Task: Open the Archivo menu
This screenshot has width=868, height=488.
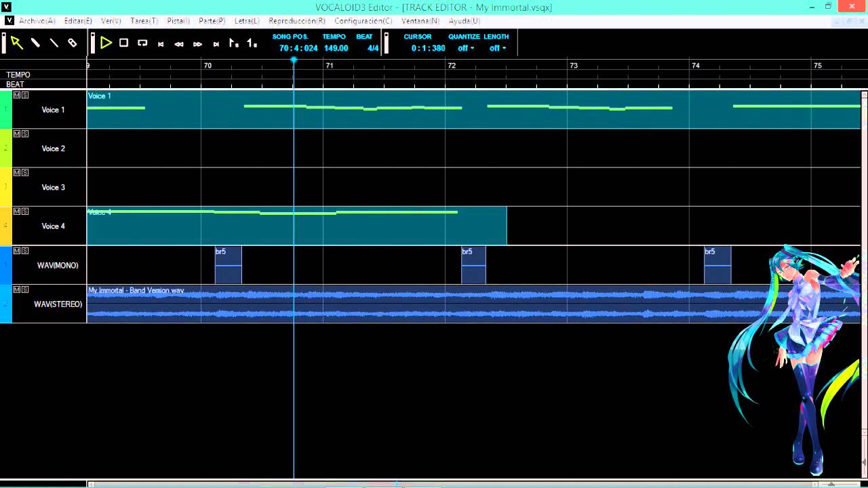Action: click(x=37, y=21)
